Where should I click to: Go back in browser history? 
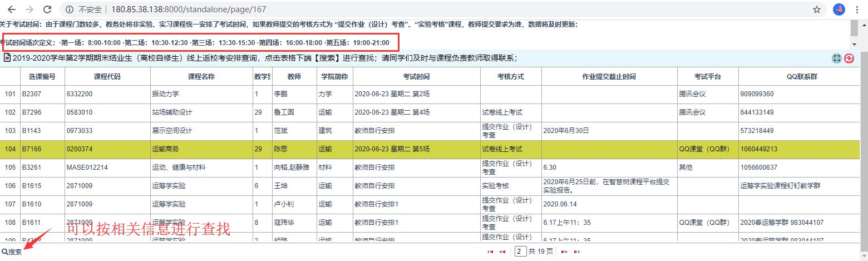[12, 9]
